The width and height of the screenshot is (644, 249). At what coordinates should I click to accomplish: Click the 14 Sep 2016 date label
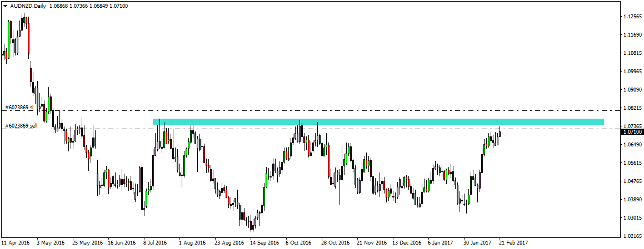point(265,243)
